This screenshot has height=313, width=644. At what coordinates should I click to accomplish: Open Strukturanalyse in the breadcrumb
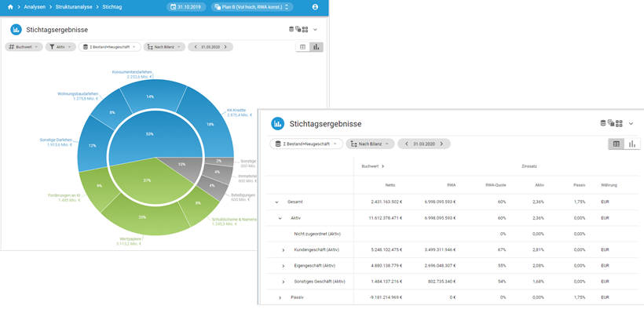[x=74, y=7]
